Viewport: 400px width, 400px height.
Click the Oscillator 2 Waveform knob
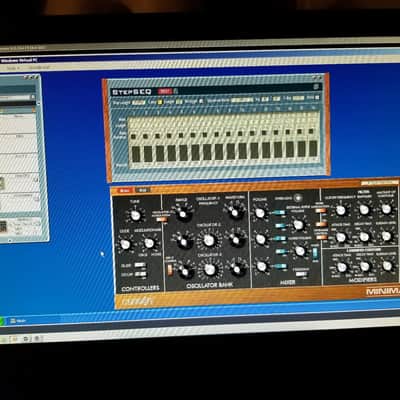[x=236, y=240]
